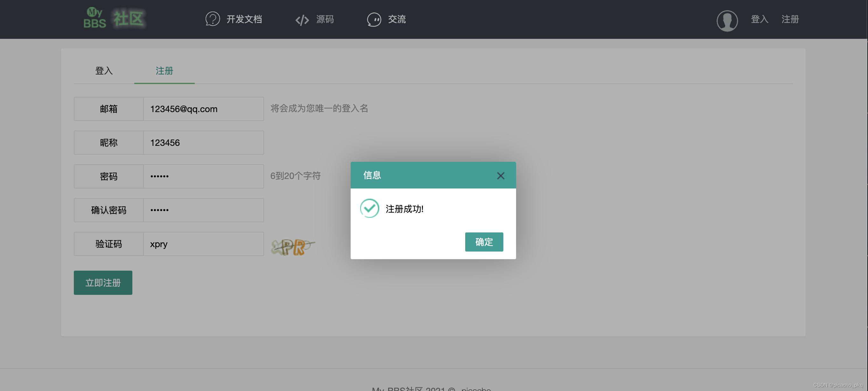Viewport: 868px width, 391px height.
Task: Click the user avatar icon in header
Action: click(727, 20)
